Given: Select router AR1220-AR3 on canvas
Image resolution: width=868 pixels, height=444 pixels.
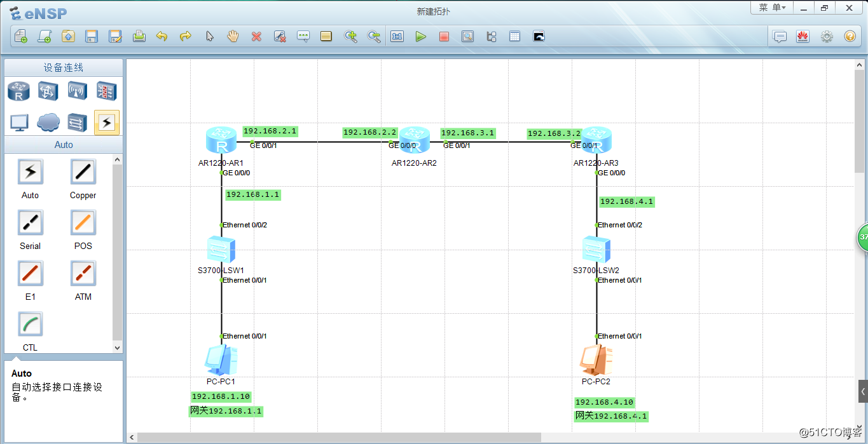Looking at the screenshot, I should (x=596, y=140).
